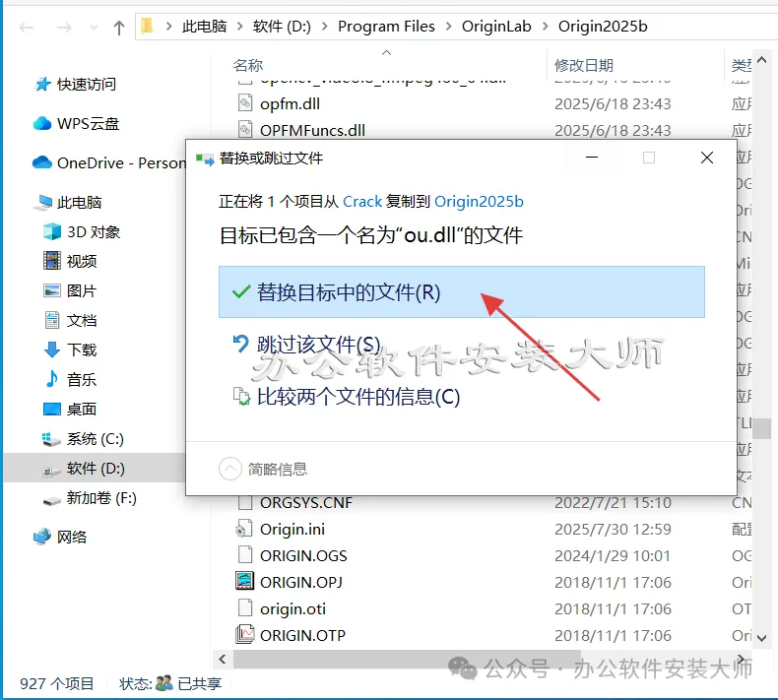Open 快速访问 in navigation pane
Screen dimensions: 778x700
tap(87, 85)
